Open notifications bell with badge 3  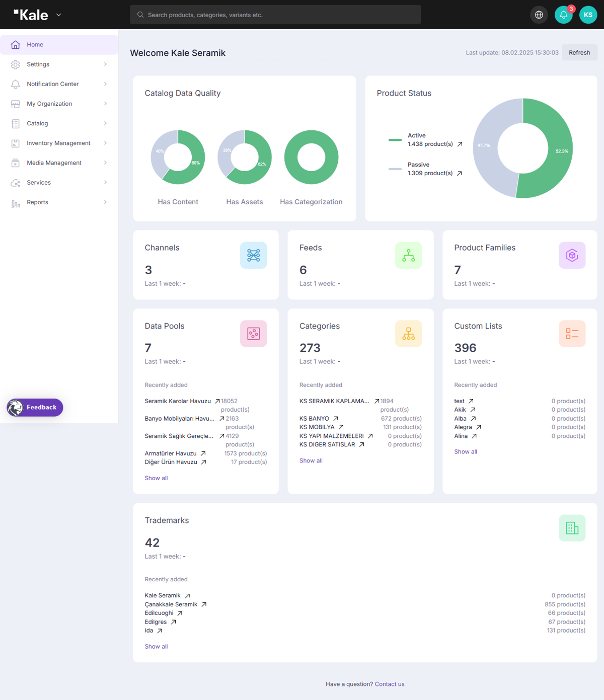(564, 15)
